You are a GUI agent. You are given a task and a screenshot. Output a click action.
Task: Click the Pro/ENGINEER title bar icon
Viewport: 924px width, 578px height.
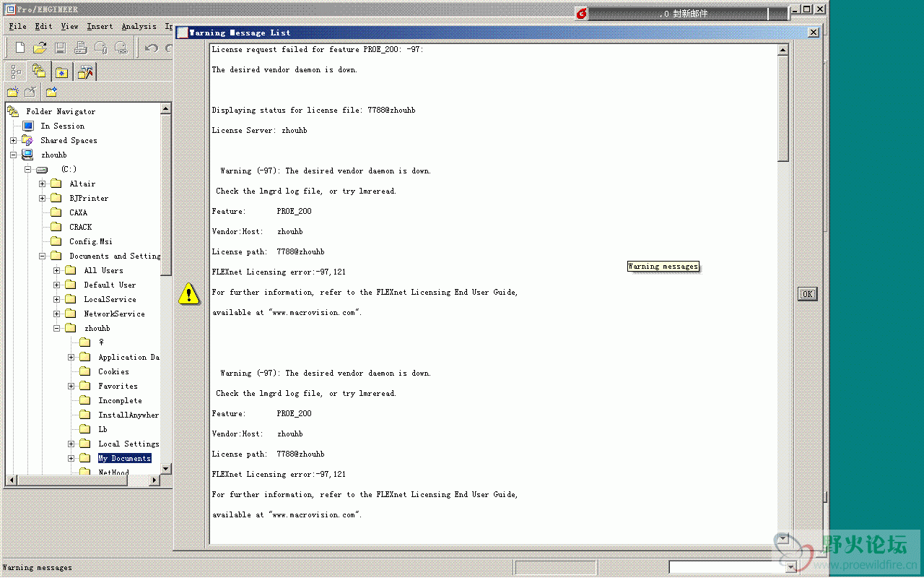[11, 9]
